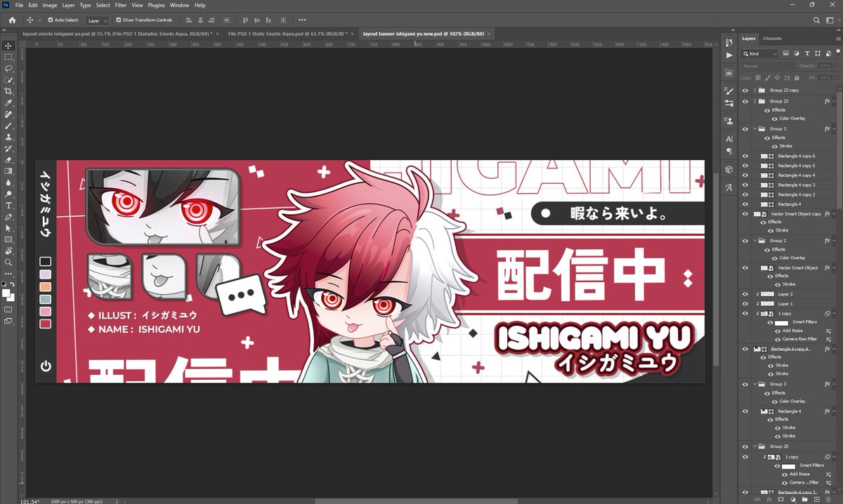Hide the Group 20 layer
Screen dimensions: 843x504
745,446
